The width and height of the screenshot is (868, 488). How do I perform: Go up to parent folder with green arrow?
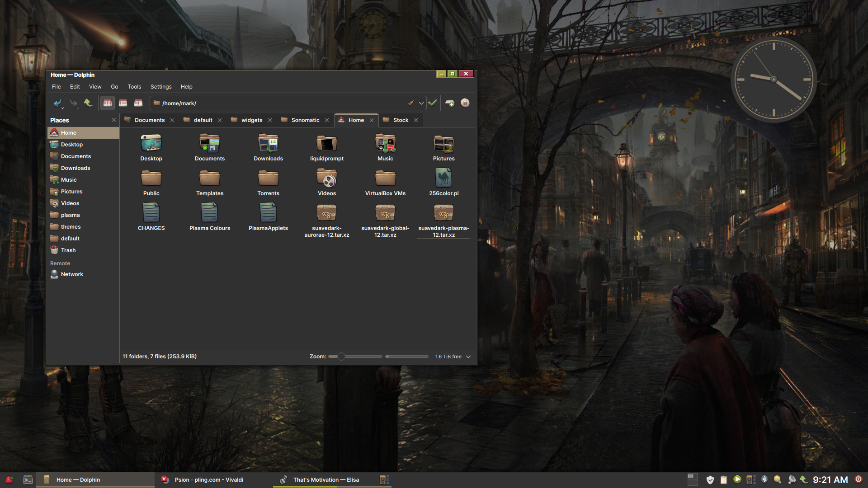pos(88,103)
